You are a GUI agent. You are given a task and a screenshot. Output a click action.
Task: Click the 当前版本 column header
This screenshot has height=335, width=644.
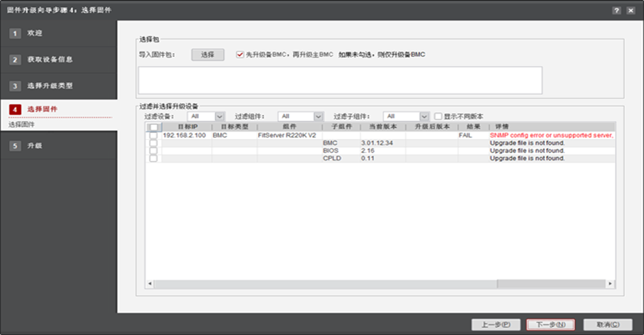coord(383,127)
